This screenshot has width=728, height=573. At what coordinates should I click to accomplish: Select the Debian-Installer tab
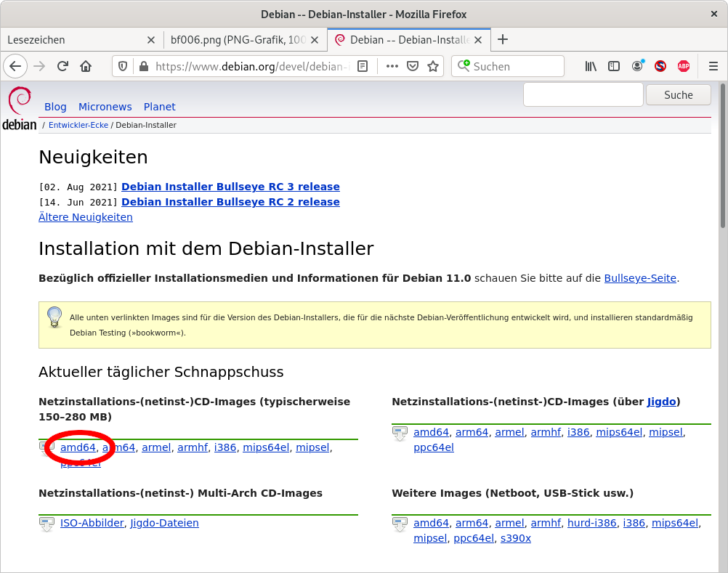click(408, 40)
